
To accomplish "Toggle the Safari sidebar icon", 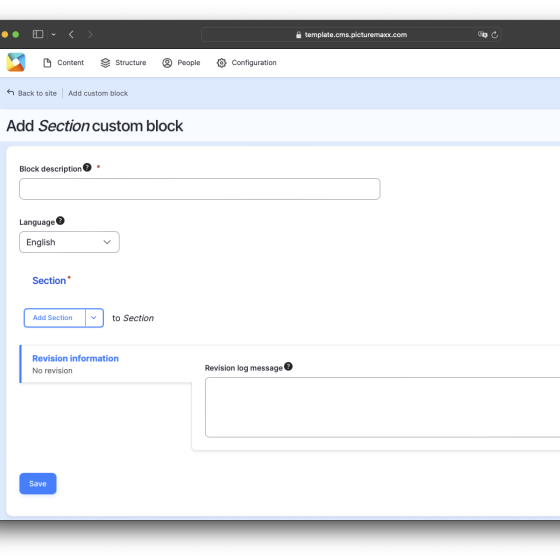I will pos(38,34).
